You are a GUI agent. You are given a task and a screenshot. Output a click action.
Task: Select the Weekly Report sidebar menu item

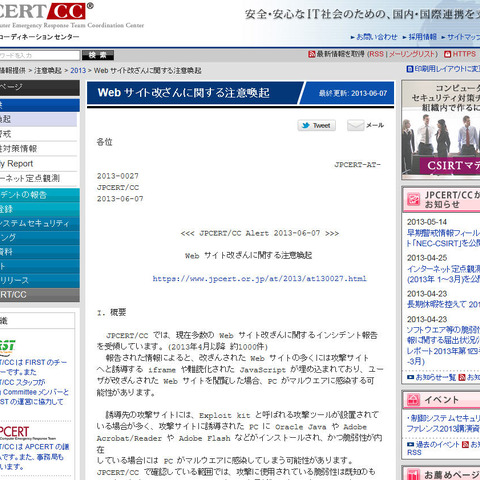tap(38, 164)
